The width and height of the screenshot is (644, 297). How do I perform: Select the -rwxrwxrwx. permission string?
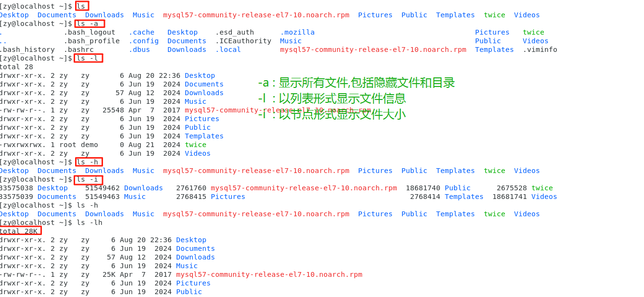[23, 145]
